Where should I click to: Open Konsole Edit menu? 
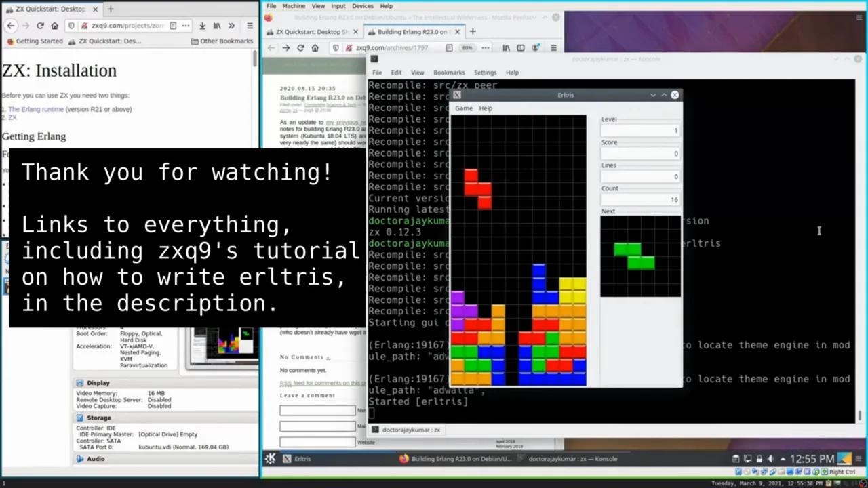point(396,73)
